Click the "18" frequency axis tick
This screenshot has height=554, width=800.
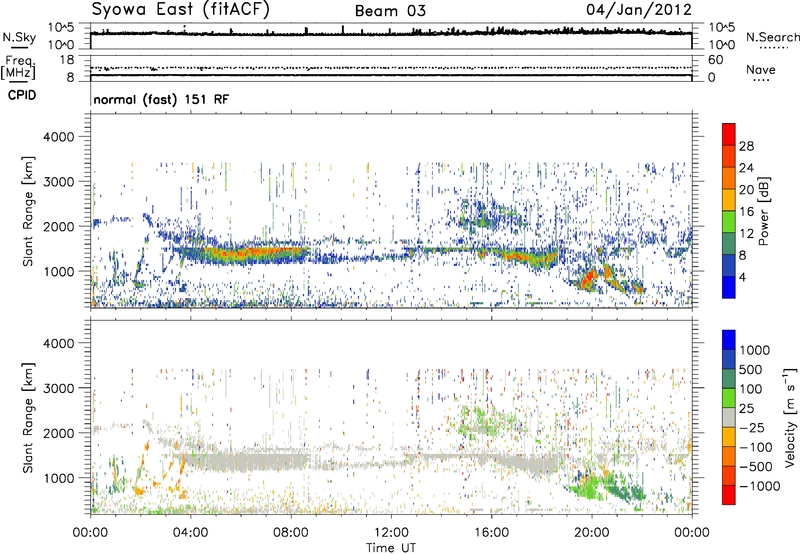point(67,60)
